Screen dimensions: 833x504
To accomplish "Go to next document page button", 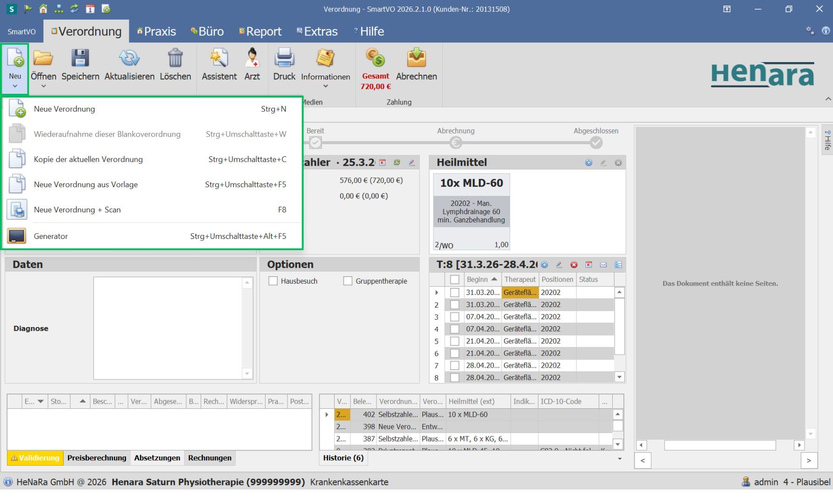I will pyautogui.click(x=809, y=461).
